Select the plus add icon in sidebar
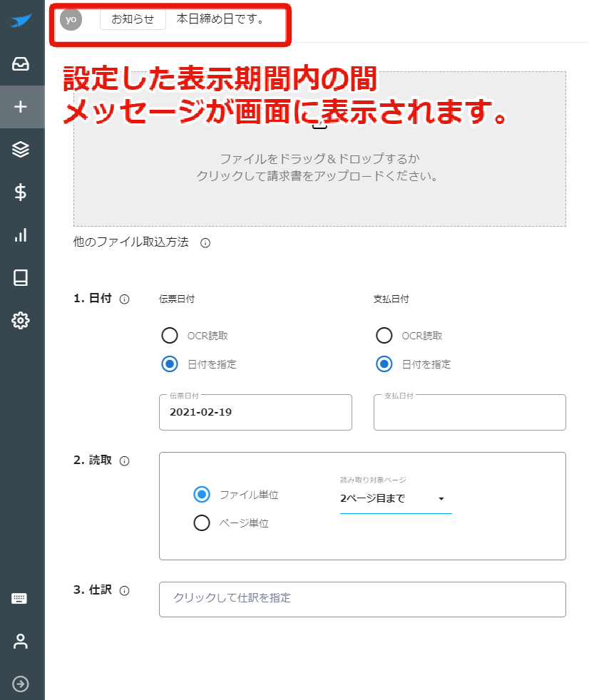 pyautogui.click(x=21, y=107)
